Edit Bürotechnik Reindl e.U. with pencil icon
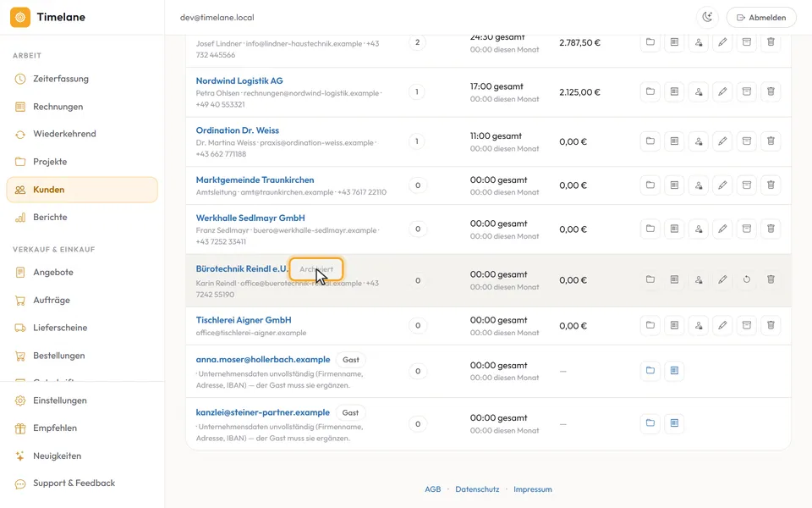This screenshot has height=508, width=812. 722,279
